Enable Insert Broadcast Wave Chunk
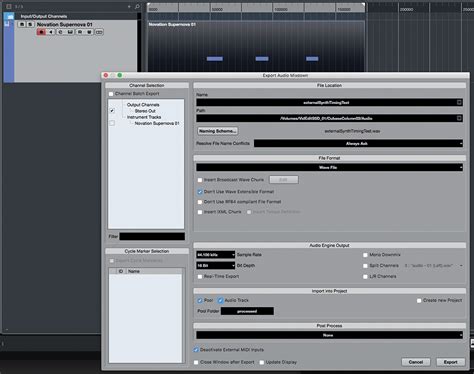 click(x=200, y=180)
